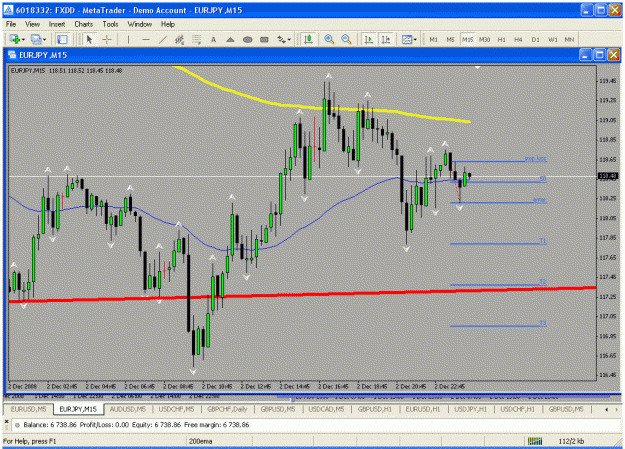Select the Vertical Line drawing tool
This screenshot has width=625, height=449.
coord(128,39)
